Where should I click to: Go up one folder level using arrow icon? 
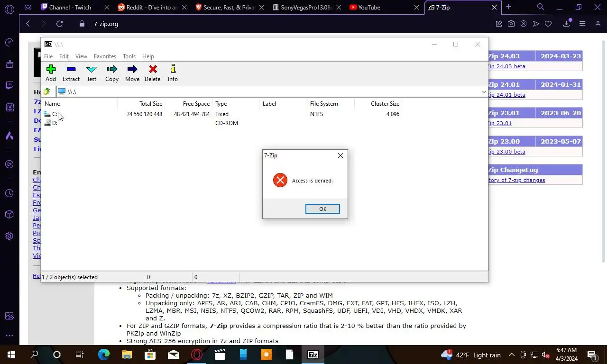(47, 91)
